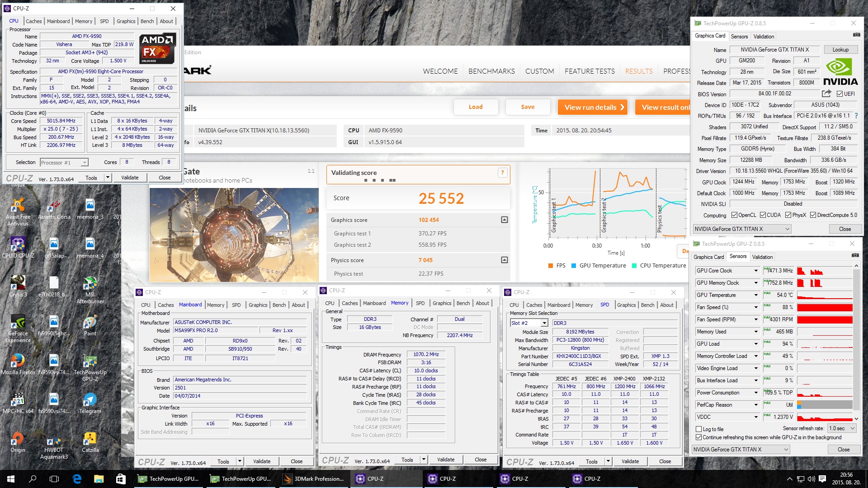Viewport: 868px width, 488px height.
Task: Open Sensor refresh rate dropdown
Action: [842, 428]
